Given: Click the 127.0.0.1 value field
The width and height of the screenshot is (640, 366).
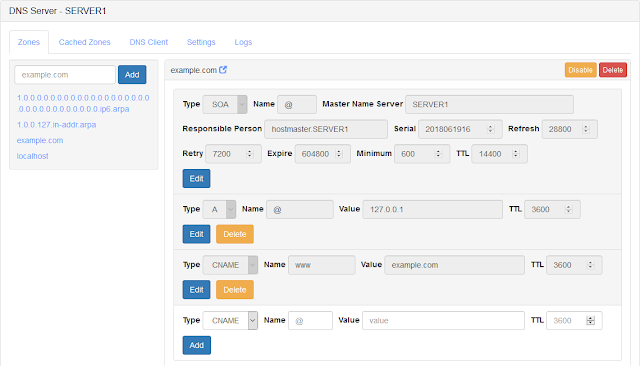Looking at the screenshot, I should [432, 209].
